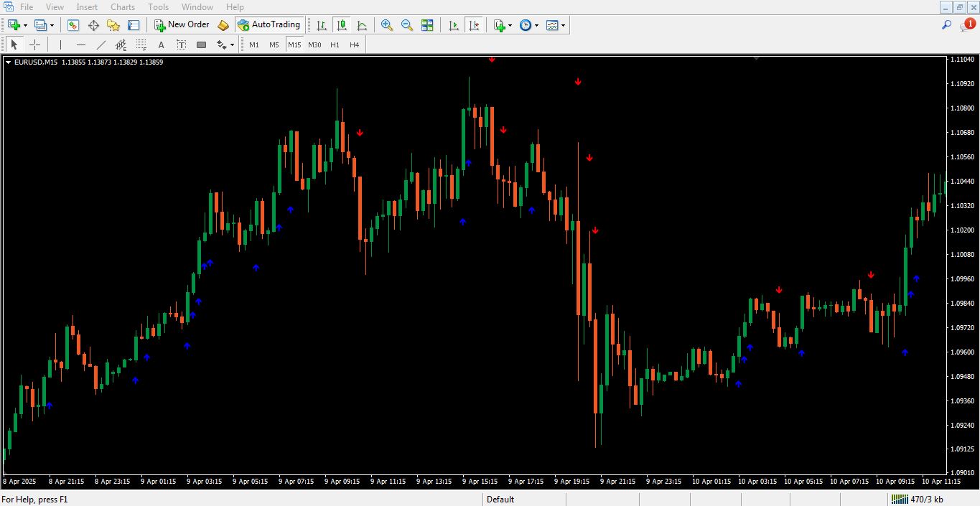Viewport: 980px width, 506px height.
Task: Select the Fibonacci retracement tool
Action: [x=141, y=44]
